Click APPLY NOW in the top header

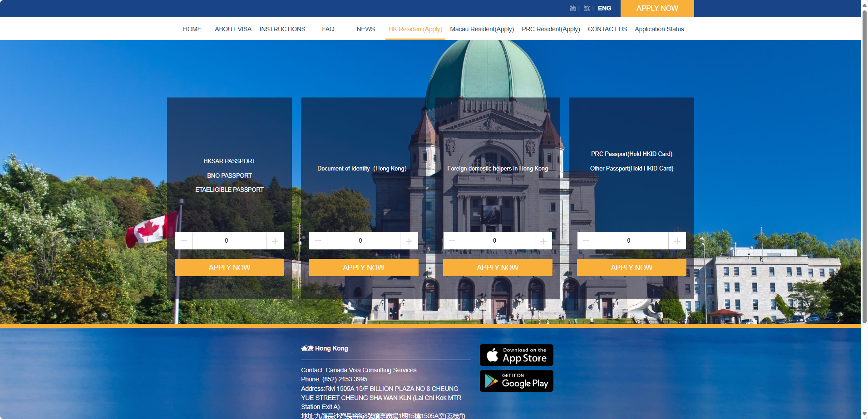click(657, 8)
